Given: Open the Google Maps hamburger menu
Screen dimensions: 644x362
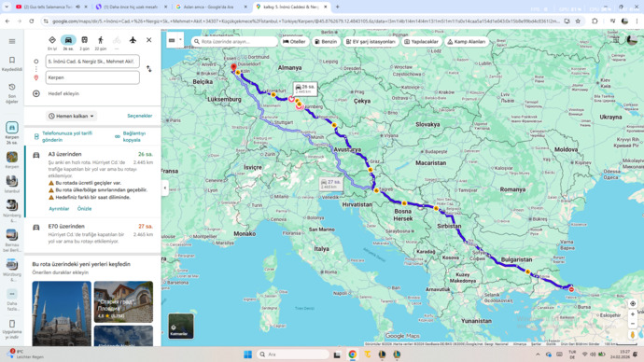Looking at the screenshot, I should [x=12, y=41].
